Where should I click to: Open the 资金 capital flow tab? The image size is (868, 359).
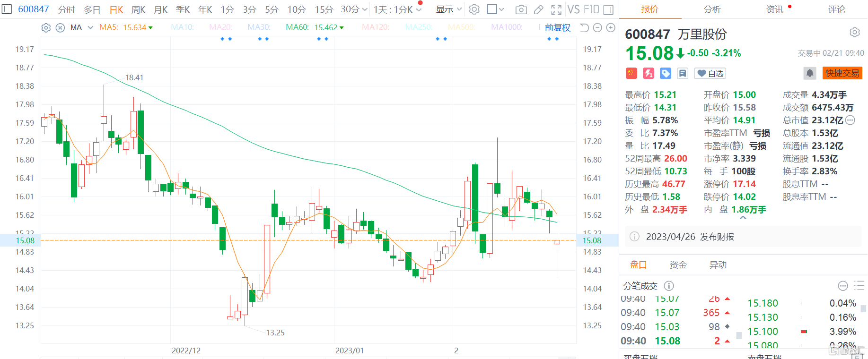678,265
